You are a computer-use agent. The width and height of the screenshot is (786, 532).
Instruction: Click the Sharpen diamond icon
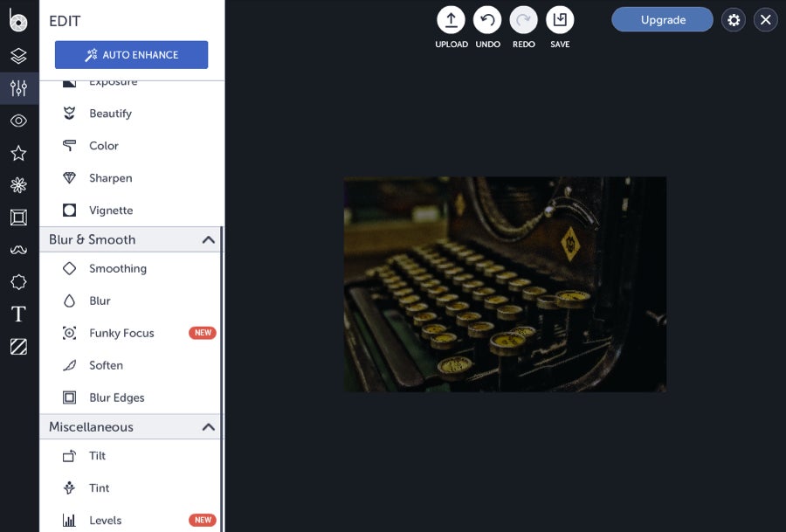69,178
